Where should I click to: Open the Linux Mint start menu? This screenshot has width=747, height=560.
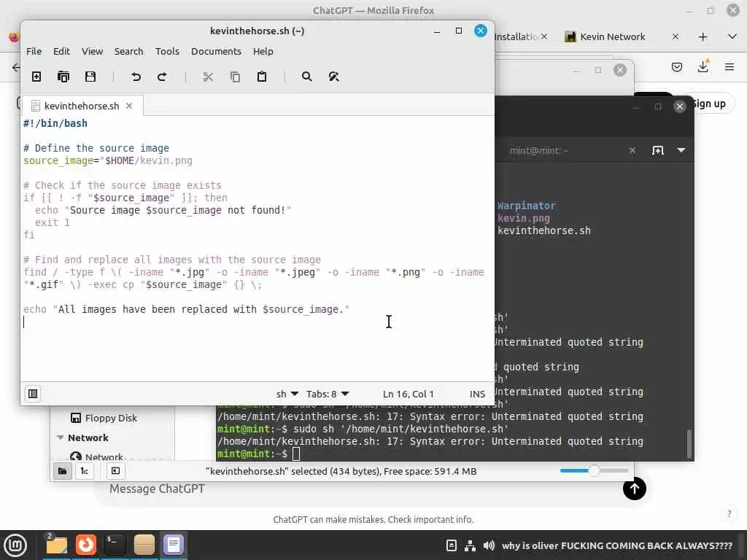pyautogui.click(x=15, y=545)
